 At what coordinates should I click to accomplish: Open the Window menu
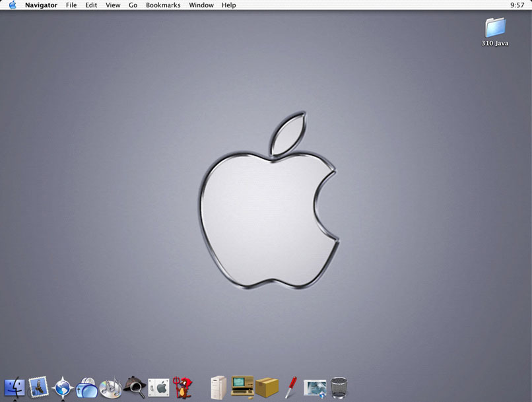(201, 5)
